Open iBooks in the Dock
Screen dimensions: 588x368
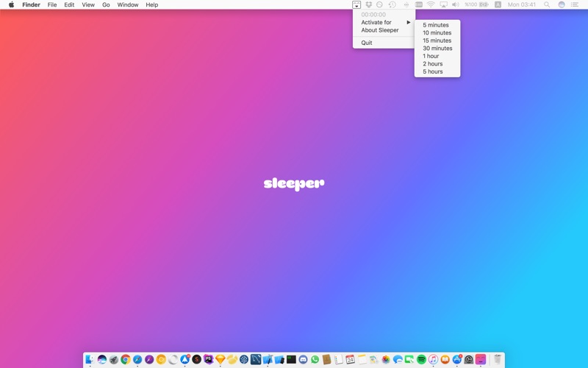point(445,359)
